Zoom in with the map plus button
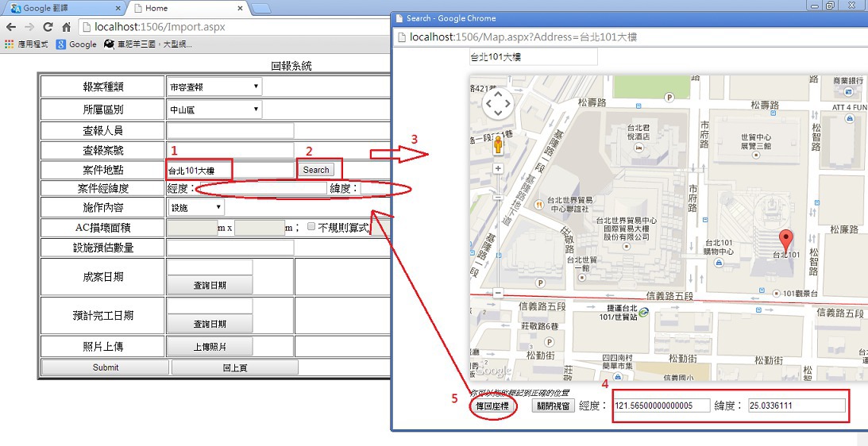Image resolution: width=868 pixels, height=446 pixels. tap(498, 168)
